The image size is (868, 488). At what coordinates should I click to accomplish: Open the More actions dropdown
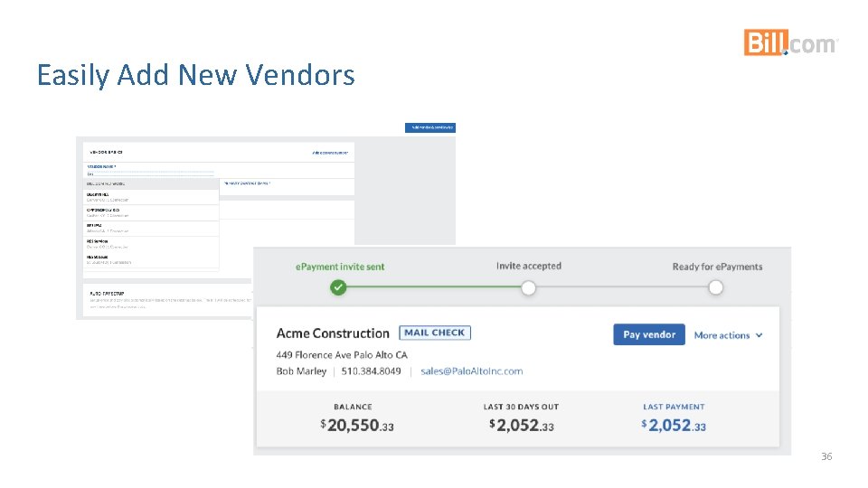(x=728, y=335)
